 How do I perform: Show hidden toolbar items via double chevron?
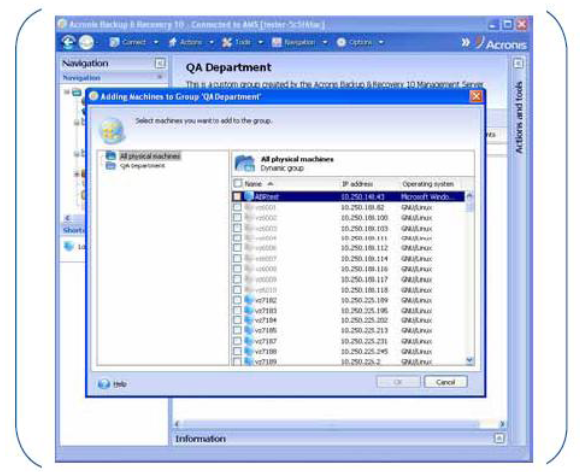[x=465, y=43]
